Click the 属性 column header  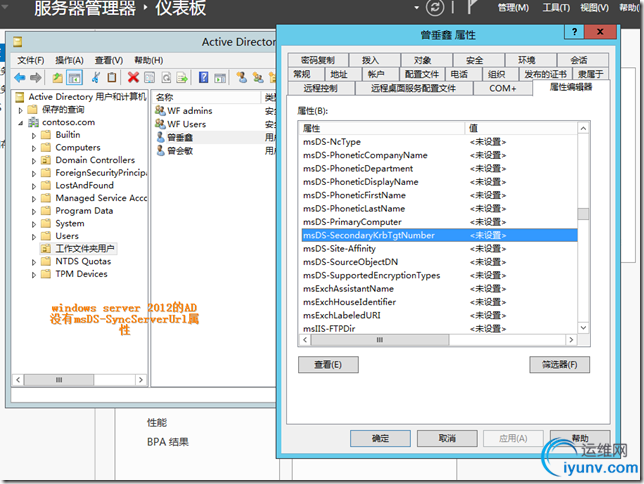pyautogui.click(x=383, y=128)
